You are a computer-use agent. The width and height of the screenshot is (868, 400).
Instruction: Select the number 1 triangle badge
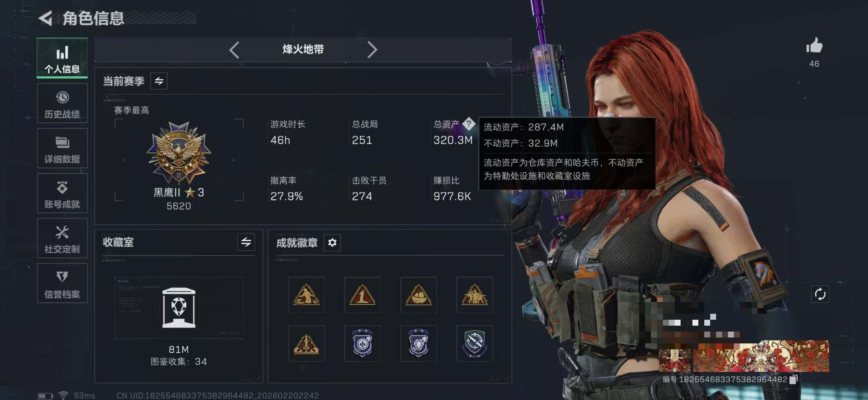(362, 295)
